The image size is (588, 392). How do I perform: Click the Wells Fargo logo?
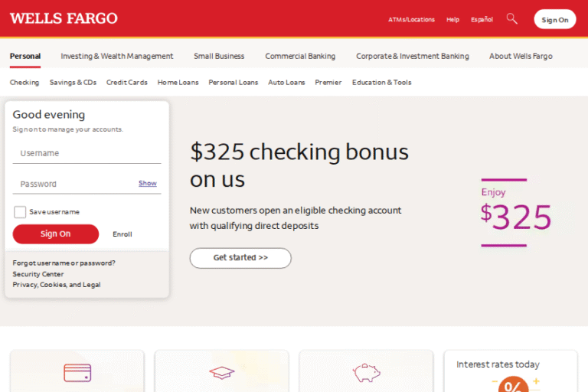click(64, 18)
